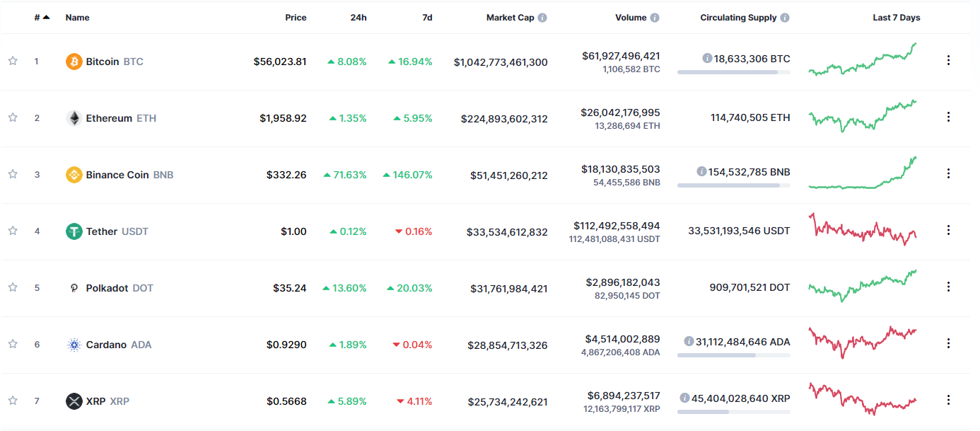This screenshot has width=980, height=431.
Task: Click the Tether logo icon
Action: [74, 231]
